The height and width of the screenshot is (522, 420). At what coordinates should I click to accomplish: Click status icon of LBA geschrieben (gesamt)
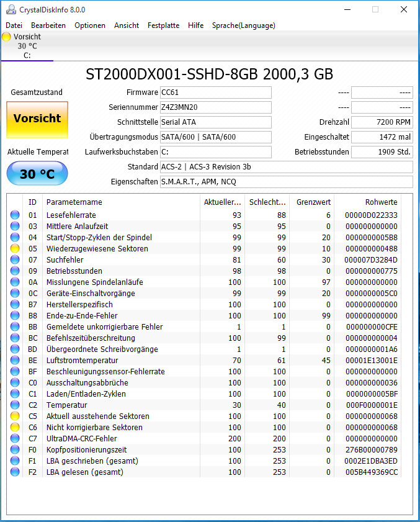point(15,461)
